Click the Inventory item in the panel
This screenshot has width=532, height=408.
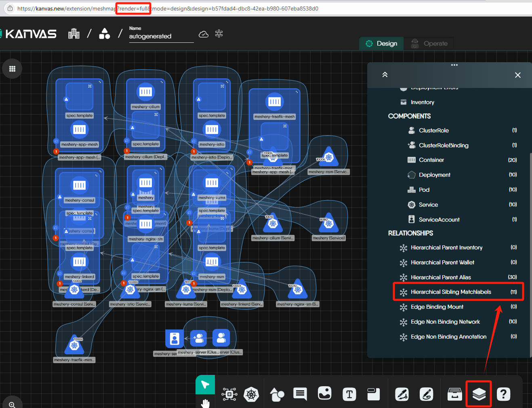422,103
